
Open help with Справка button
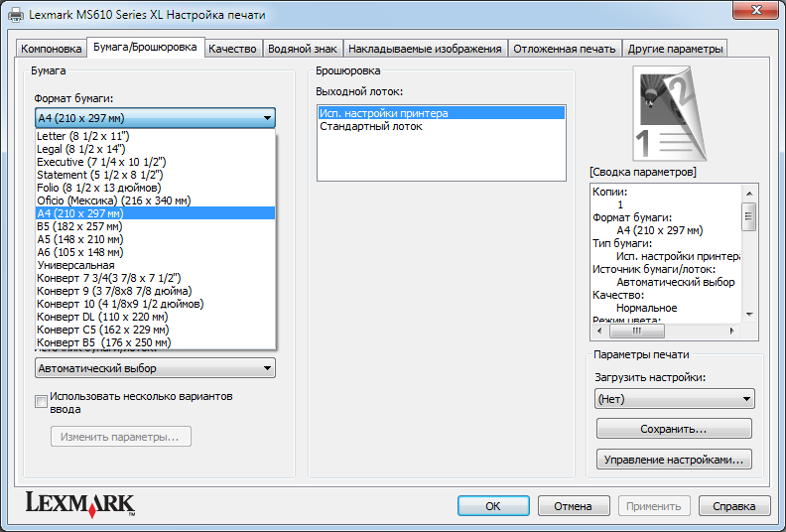click(x=734, y=506)
